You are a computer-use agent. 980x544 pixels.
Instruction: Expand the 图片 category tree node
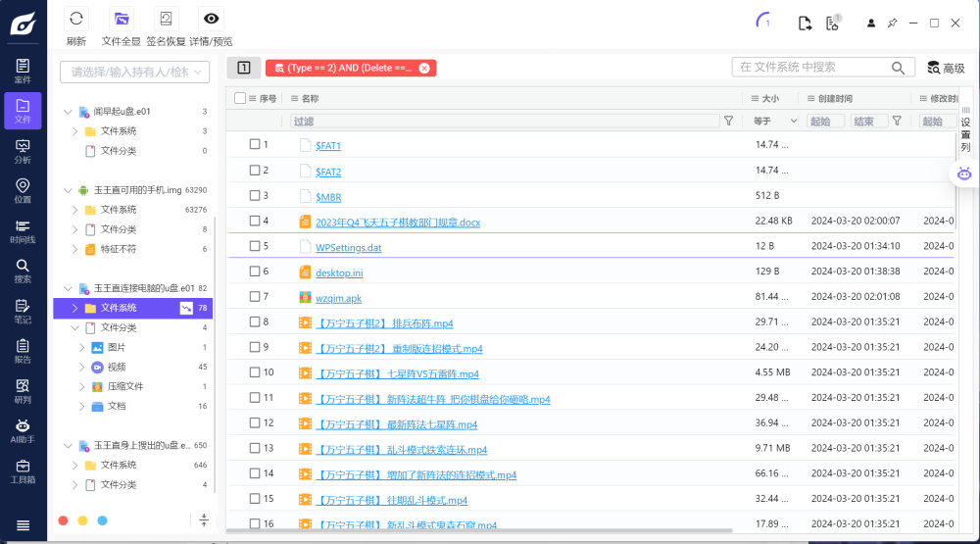(82, 348)
